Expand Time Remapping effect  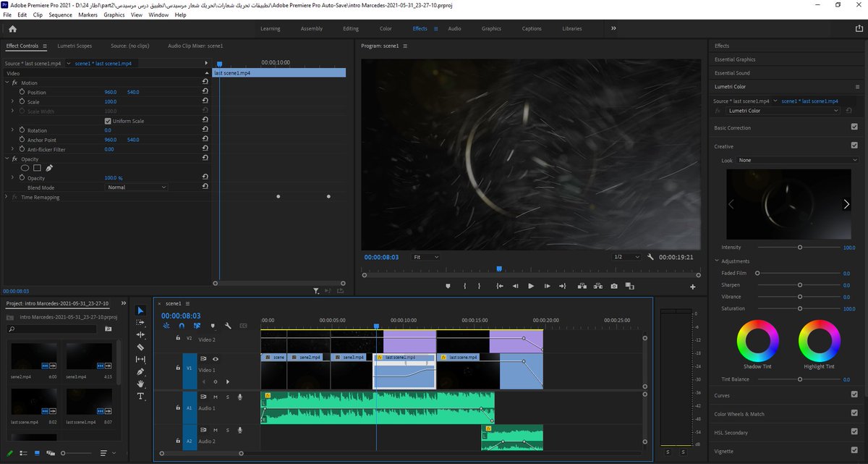6,197
